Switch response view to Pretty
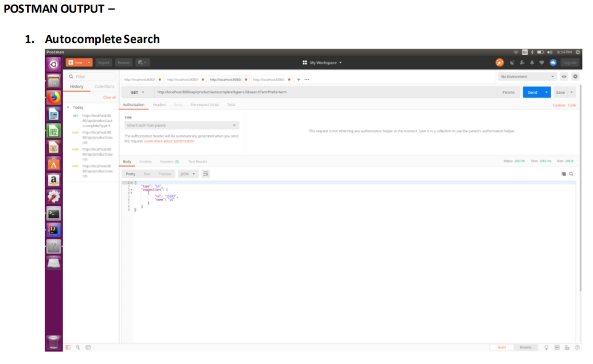593x364 pixels. tap(131, 174)
